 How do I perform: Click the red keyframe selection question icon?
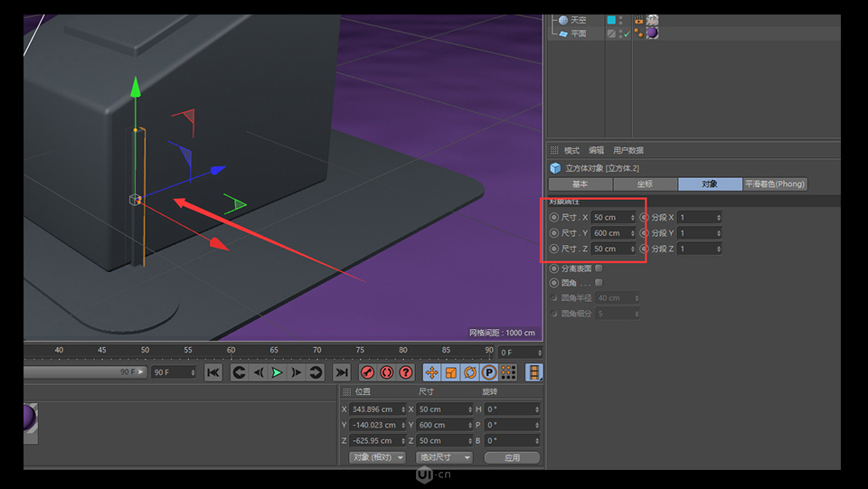(x=406, y=372)
